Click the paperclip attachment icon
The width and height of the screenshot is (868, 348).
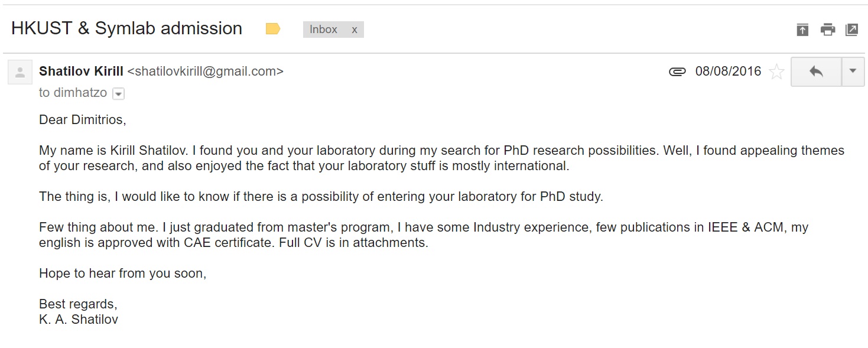(677, 72)
